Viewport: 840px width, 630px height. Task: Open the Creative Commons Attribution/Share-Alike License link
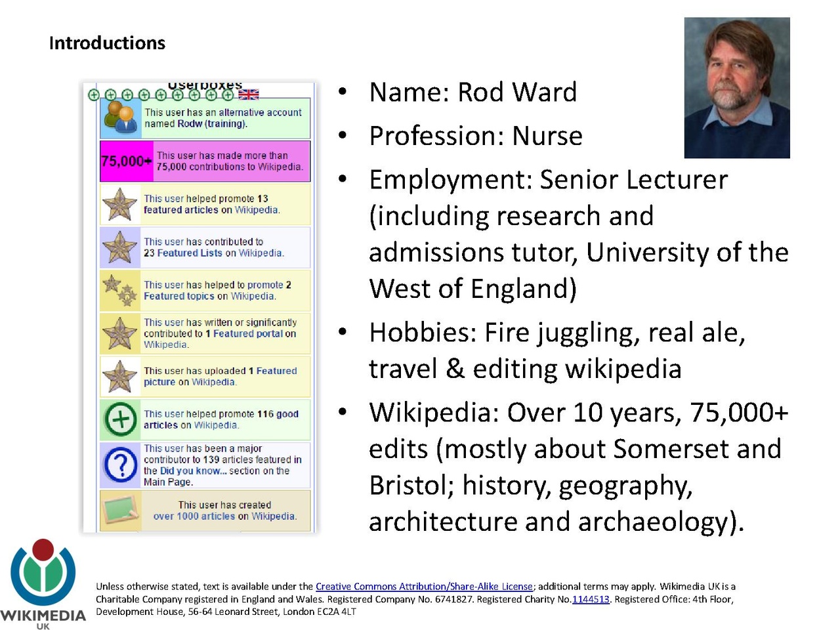(424, 587)
